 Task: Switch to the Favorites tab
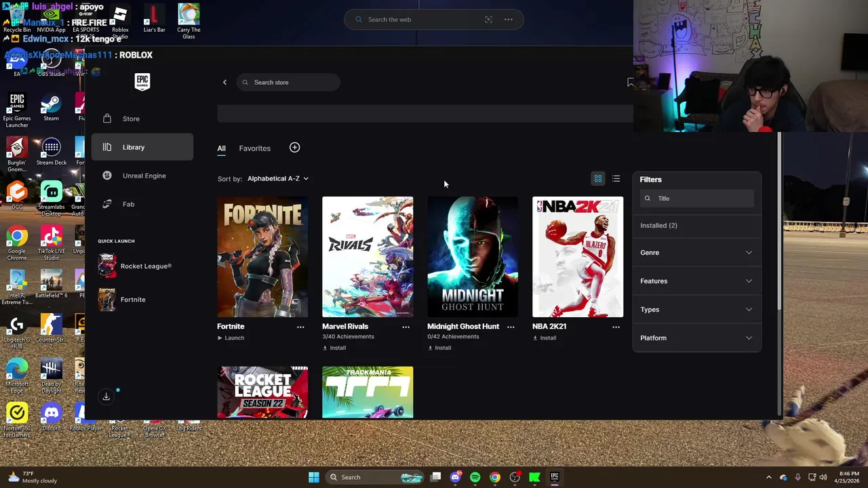coord(254,148)
